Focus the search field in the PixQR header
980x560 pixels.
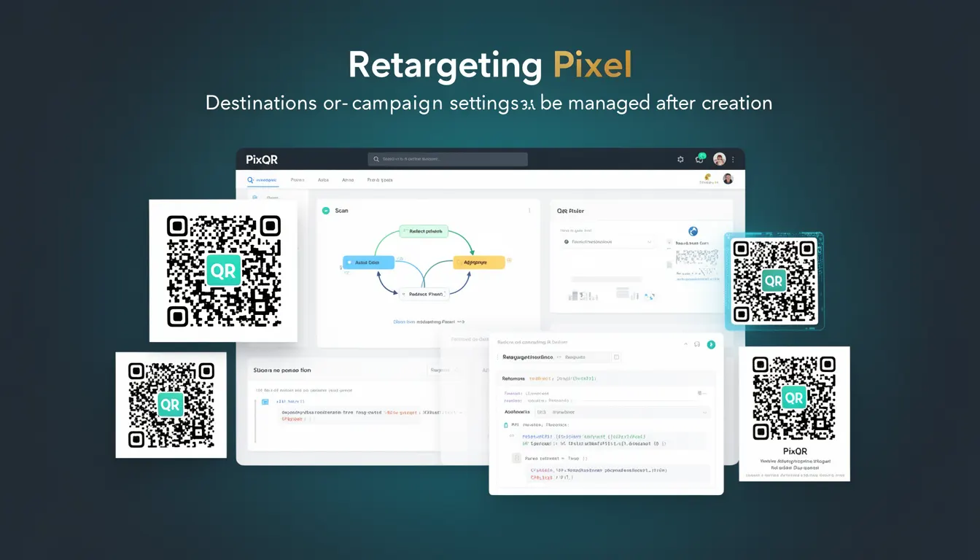coord(448,159)
